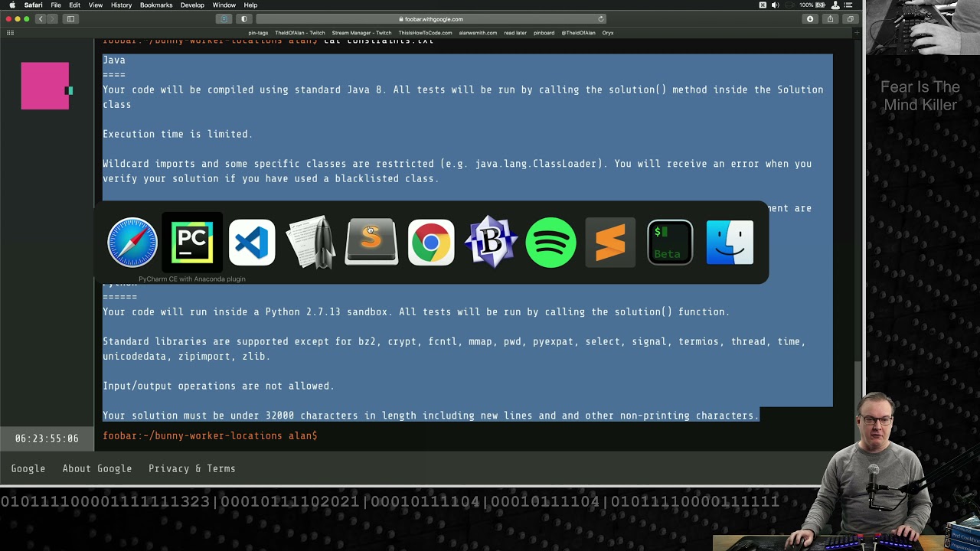980x551 pixels.
Task: Click the 'Java' heading in terminal output
Action: coord(114,60)
